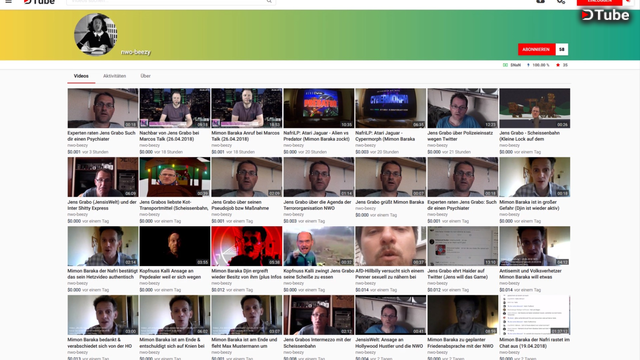Open title 'Mimon Baraka Anruf bei Marcos Talk'
Viewport: 640px width, 360px height.
[x=246, y=136]
